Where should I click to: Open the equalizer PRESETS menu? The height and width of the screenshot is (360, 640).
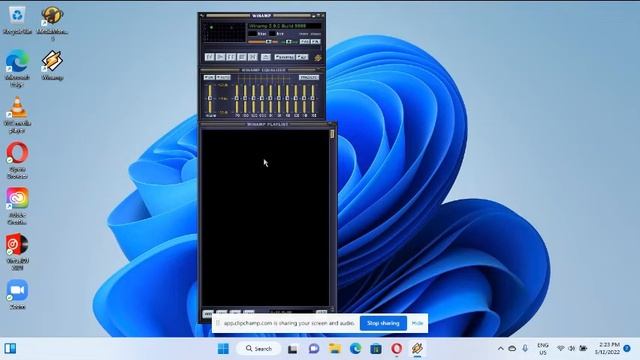(x=309, y=78)
